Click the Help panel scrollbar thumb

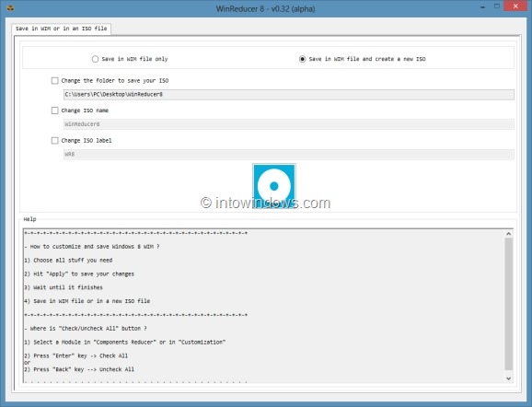pos(508,304)
